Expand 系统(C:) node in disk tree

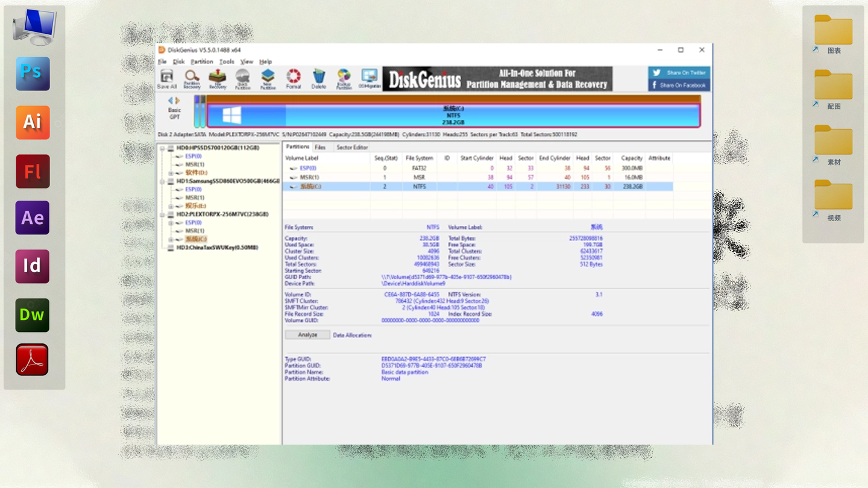point(171,239)
